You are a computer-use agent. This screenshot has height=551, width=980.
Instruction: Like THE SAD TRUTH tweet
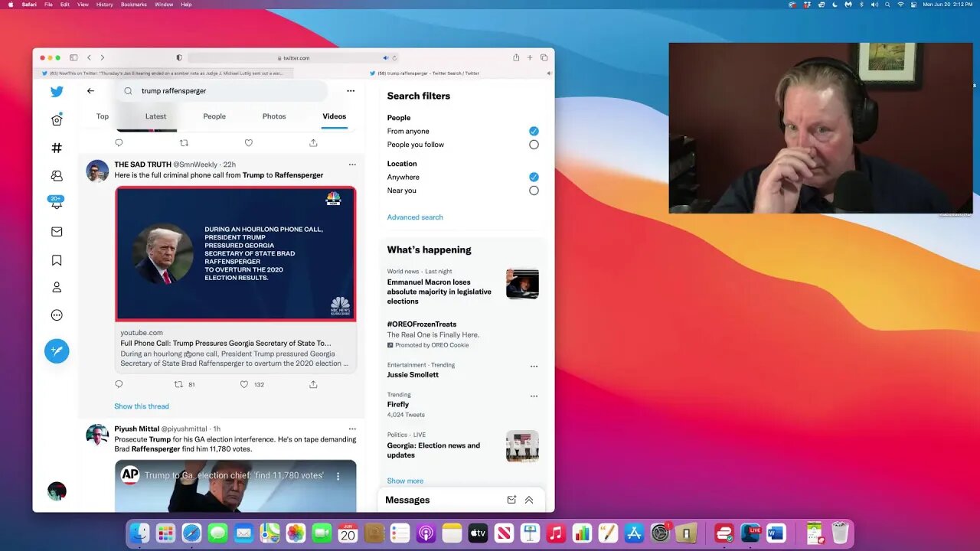coord(244,384)
